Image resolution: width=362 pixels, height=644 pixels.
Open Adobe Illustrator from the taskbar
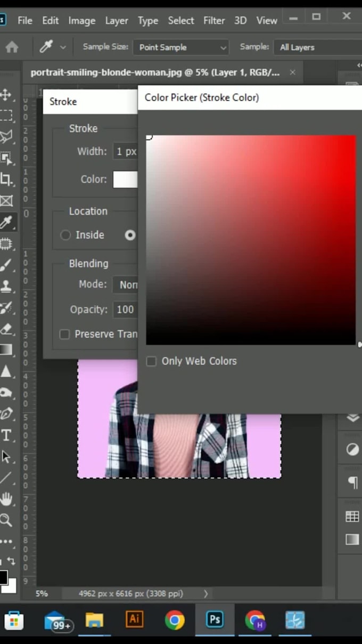point(134,619)
